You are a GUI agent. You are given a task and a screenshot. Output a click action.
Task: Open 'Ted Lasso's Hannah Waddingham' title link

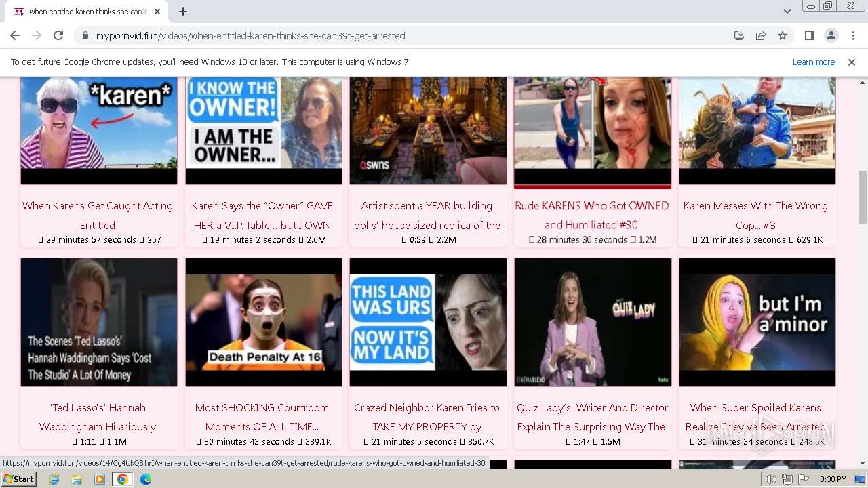coord(98,417)
